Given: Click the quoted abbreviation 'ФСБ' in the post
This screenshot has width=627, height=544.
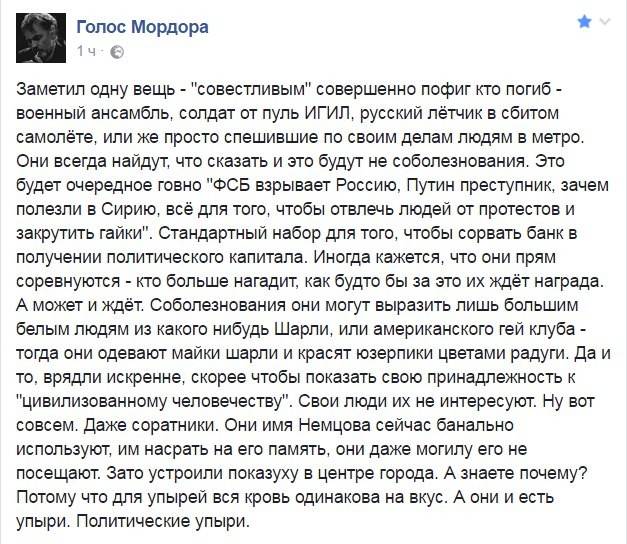Looking at the screenshot, I should click(x=233, y=185).
